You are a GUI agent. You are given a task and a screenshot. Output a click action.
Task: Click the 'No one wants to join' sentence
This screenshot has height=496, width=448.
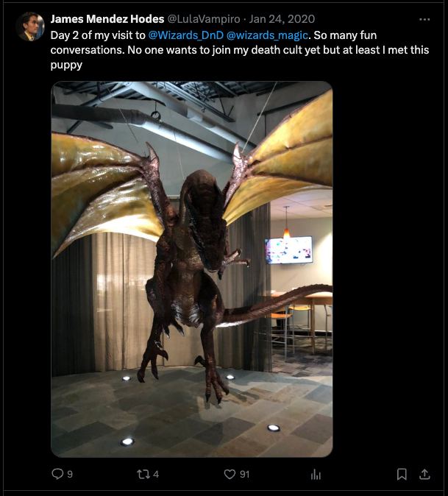coord(147,49)
